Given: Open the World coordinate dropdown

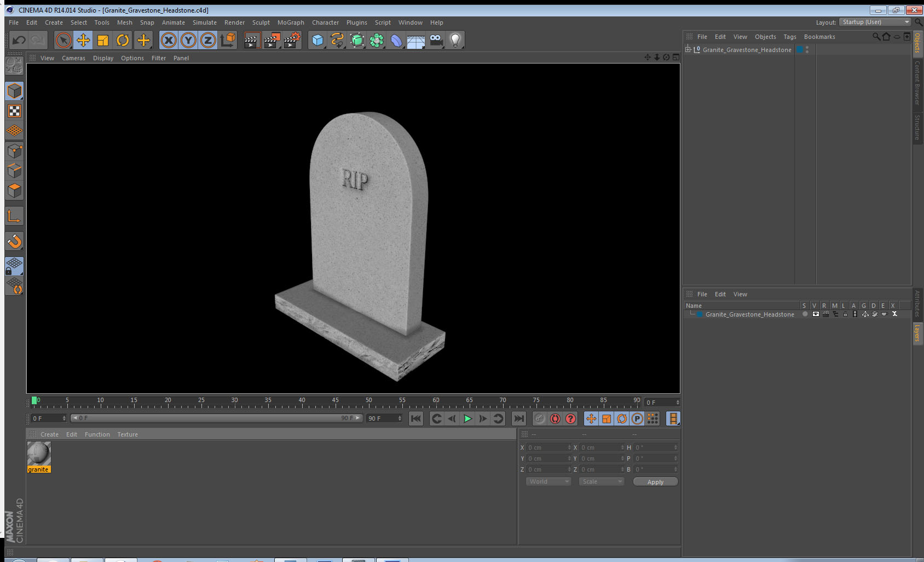Looking at the screenshot, I should tap(548, 481).
